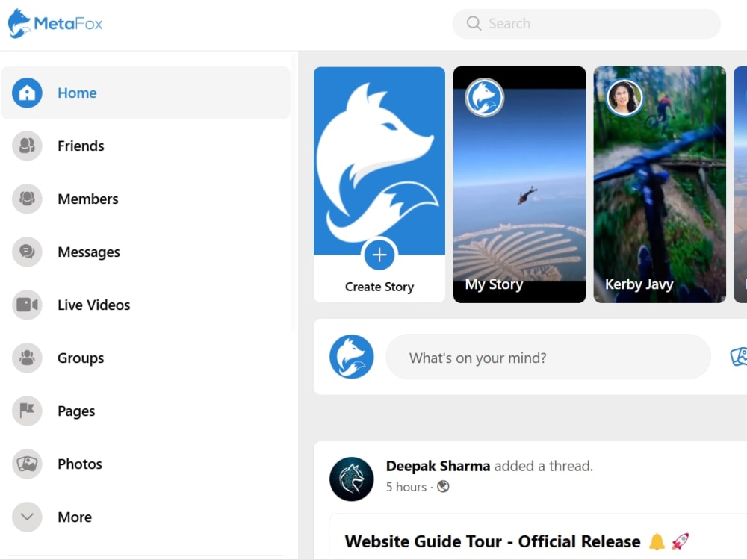Click the 5 hours timestamp

point(406,487)
